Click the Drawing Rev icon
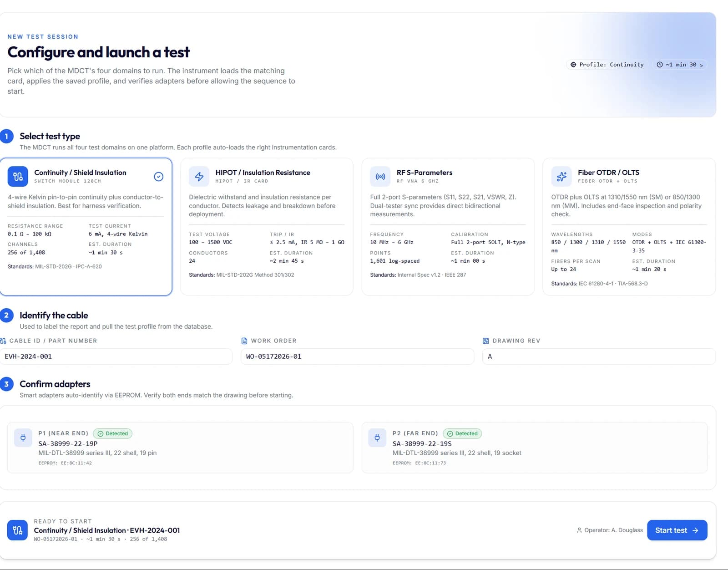 tap(485, 341)
